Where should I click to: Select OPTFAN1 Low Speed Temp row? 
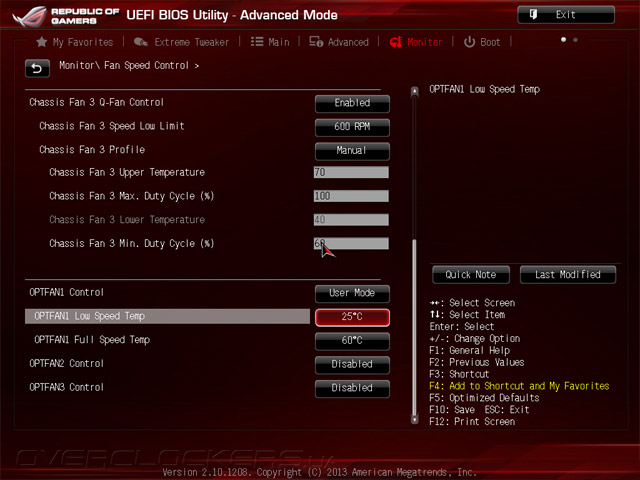pyautogui.click(x=167, y=316)
